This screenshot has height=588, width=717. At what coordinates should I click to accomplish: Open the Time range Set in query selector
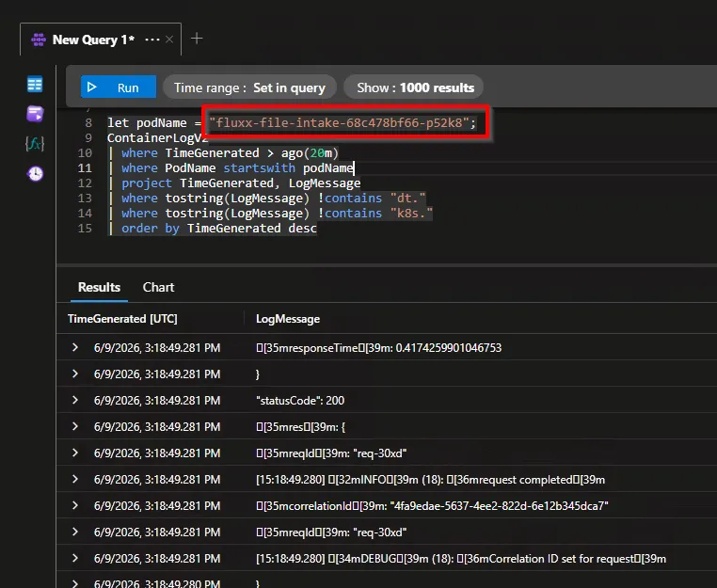point(249,87)
